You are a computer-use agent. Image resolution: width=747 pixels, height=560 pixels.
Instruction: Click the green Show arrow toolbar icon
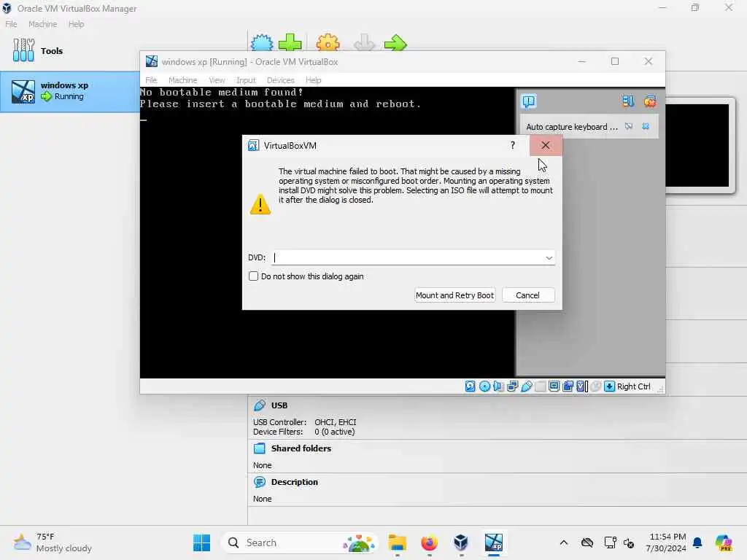[395, 43]
